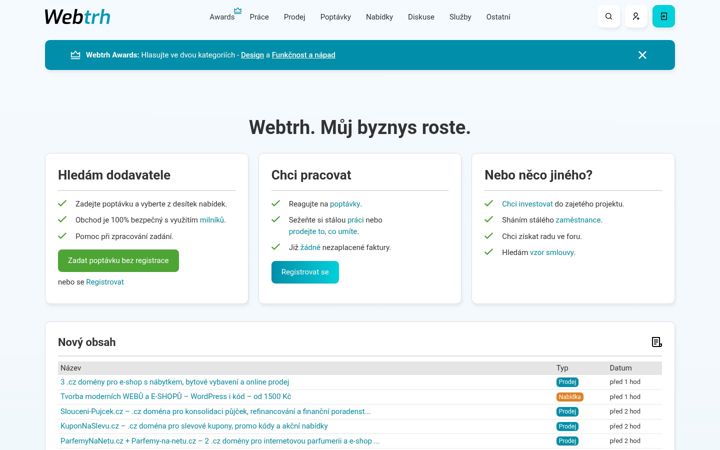Screen dimensions: 720x450
Task: Click the orange Nabídka badge
Action: coord(570,397)
